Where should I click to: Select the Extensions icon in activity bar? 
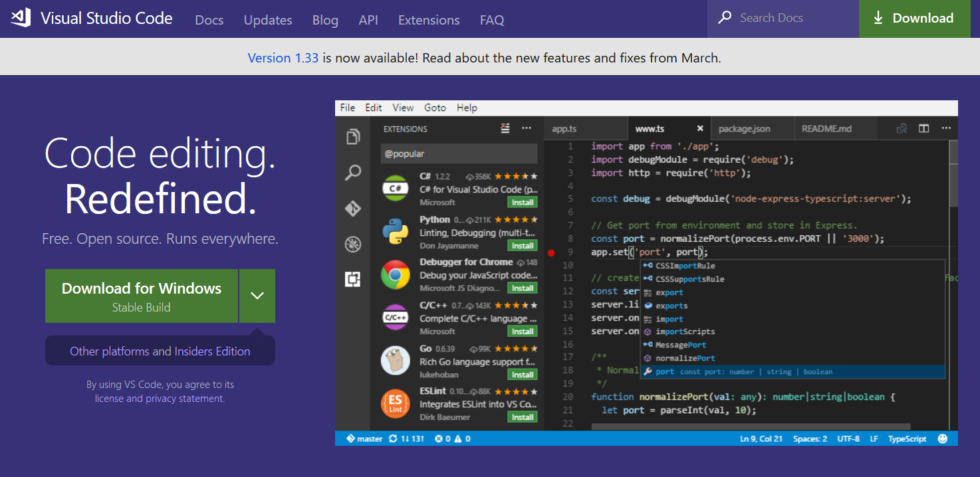point(353,280)
